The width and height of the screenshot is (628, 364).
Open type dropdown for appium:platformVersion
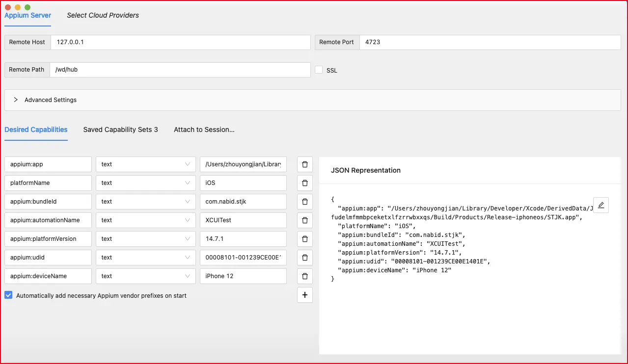pos(146,239)
